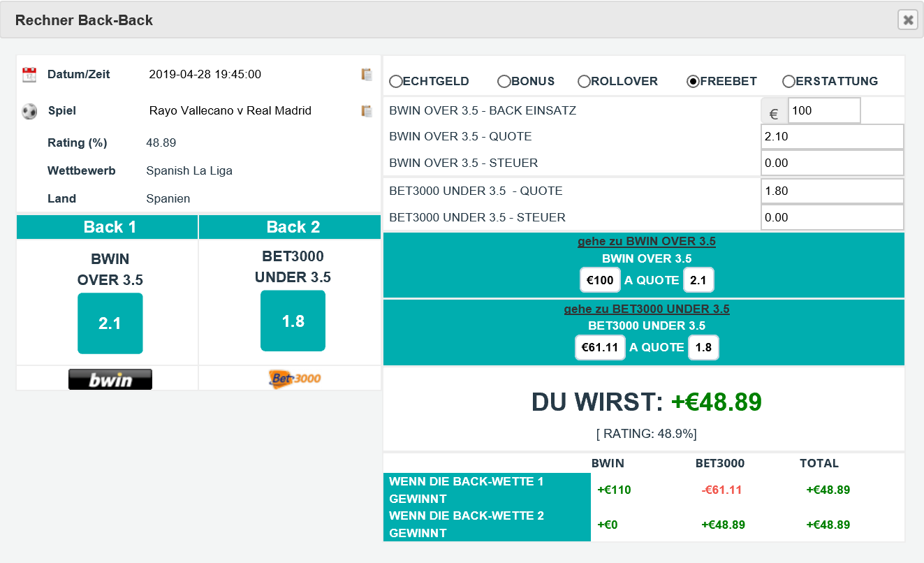This screenshot has height=563, width=924.
Task: Click the calendar icon beside Datum/Zeit
Action: (x=29, y=75)
